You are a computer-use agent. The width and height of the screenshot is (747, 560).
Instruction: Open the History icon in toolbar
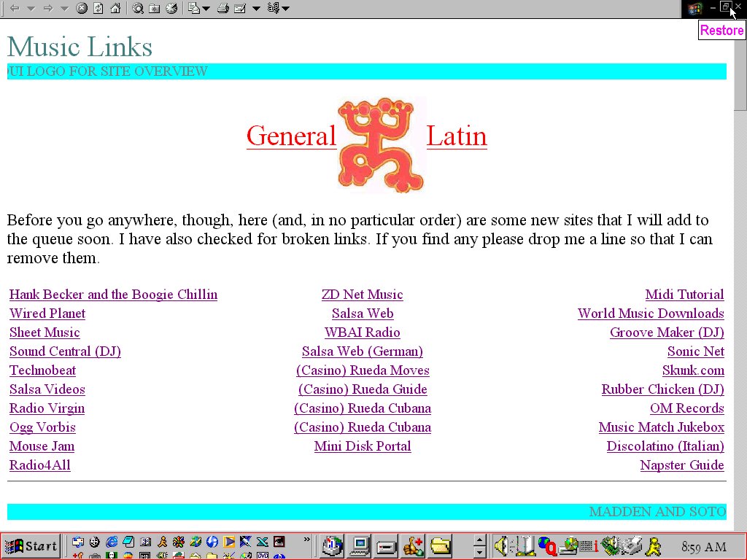coord(171,9)
